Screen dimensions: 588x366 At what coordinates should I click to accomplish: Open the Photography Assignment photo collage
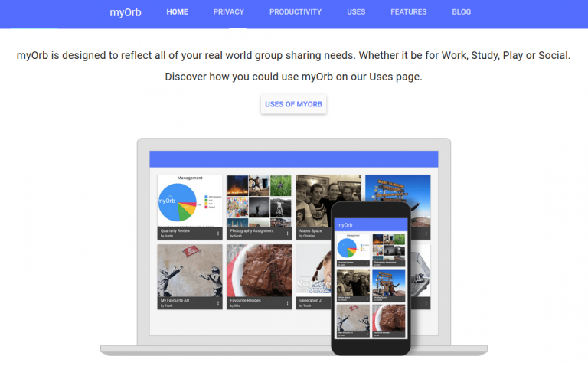point(259,201)
